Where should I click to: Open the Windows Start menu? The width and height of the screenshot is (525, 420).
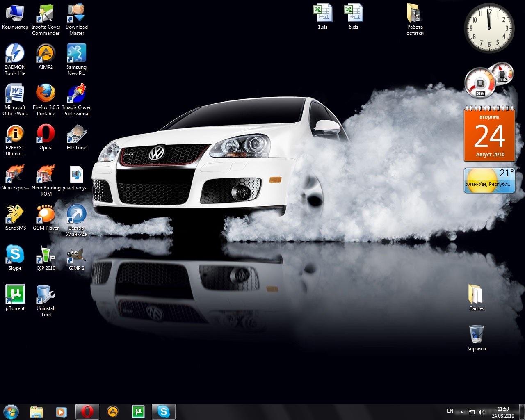click(11, 412)
